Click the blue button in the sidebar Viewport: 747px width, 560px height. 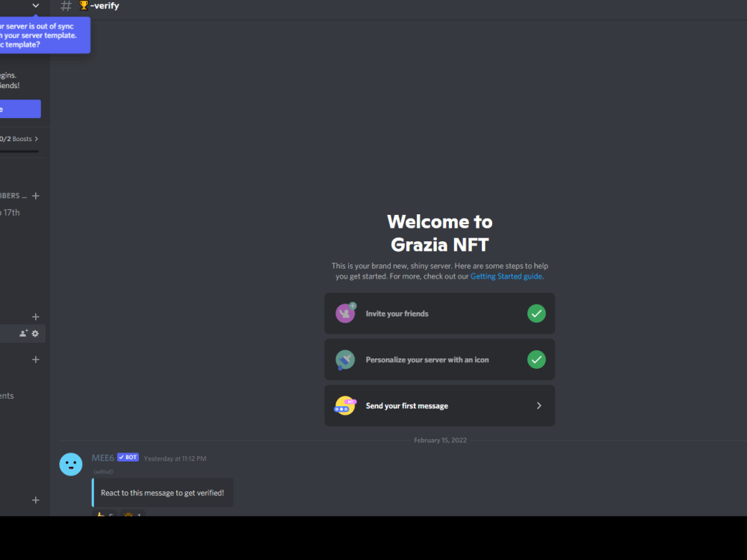[x=20, y=108]
